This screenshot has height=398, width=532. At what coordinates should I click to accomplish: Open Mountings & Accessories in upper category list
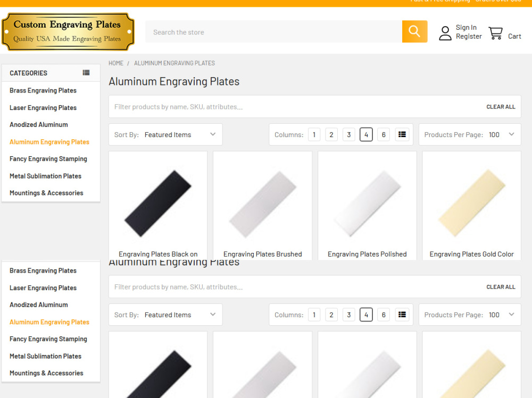(46, 193)
